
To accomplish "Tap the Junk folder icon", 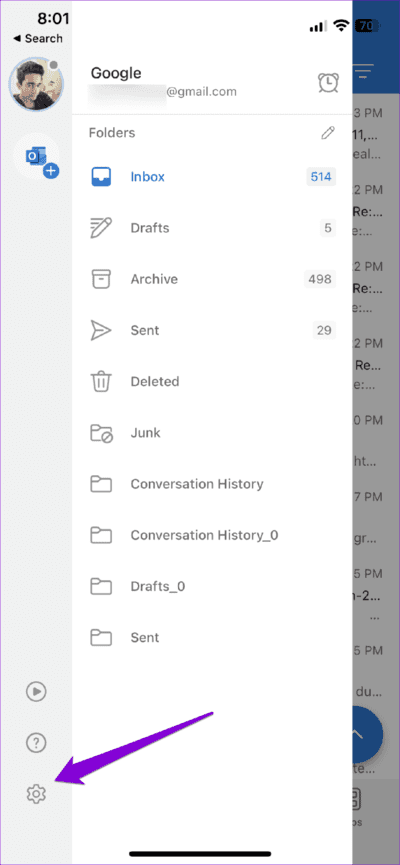I will point(101,433).
